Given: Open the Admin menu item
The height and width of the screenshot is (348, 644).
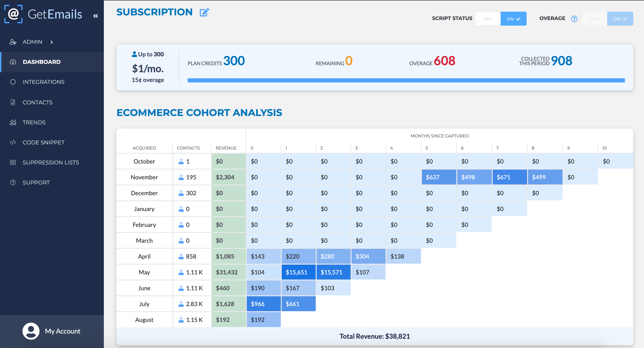Looking at the screenshot, I should pos(32,42).
